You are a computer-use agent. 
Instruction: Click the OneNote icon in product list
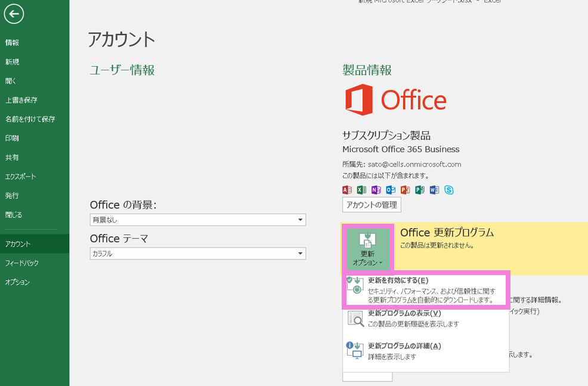click(x=376, y=190)
